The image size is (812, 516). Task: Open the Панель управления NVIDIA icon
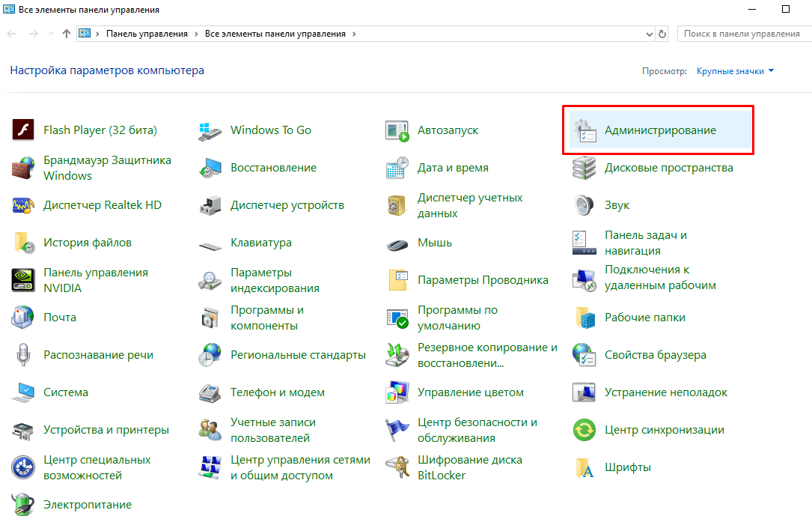coord(23,280)
